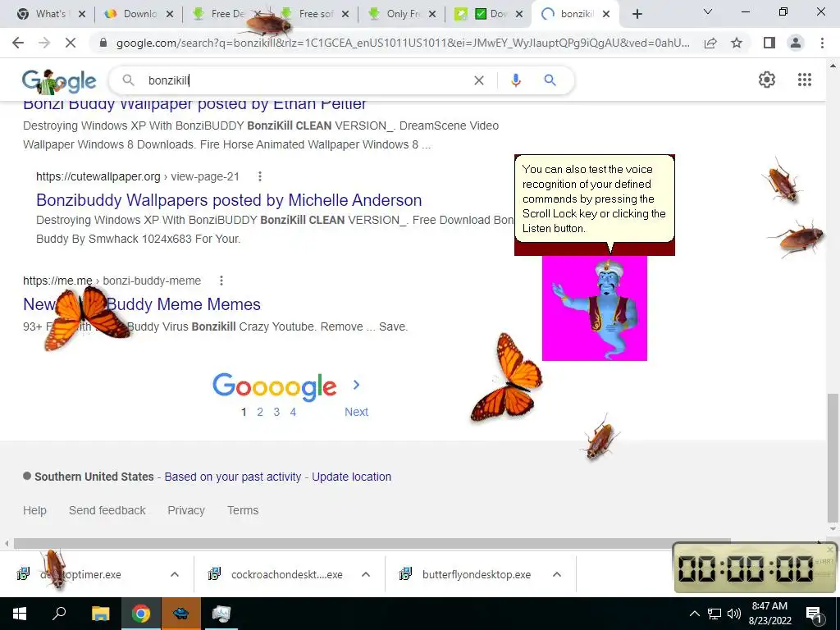Open the Chrome three-dot menu
This screenshot has width=840, height=630.
pos(822,43)
